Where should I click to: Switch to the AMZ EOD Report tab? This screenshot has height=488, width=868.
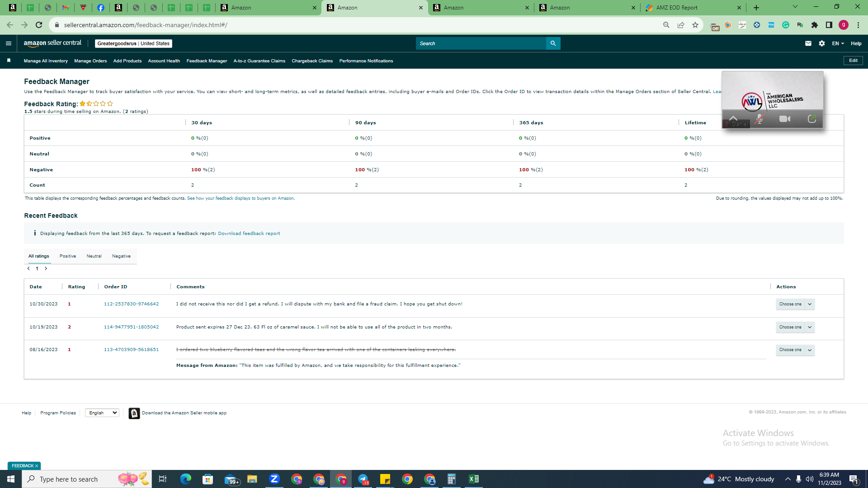(693, 8)
